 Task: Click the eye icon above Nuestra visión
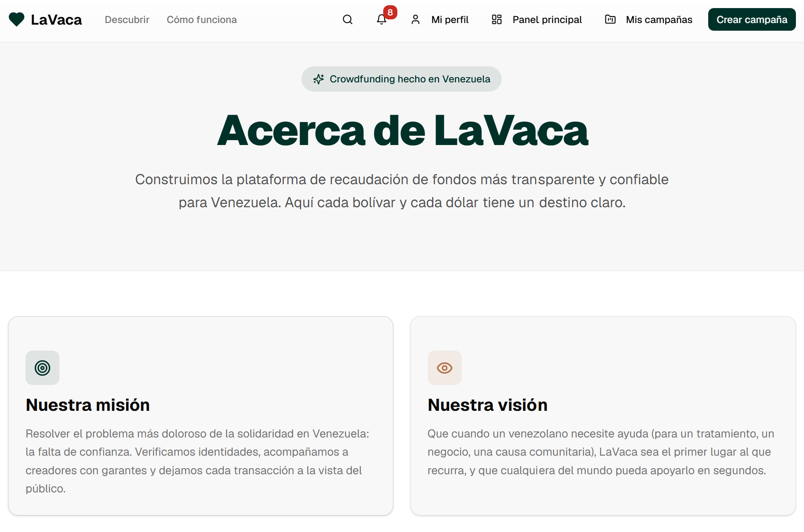click(445, 368)
